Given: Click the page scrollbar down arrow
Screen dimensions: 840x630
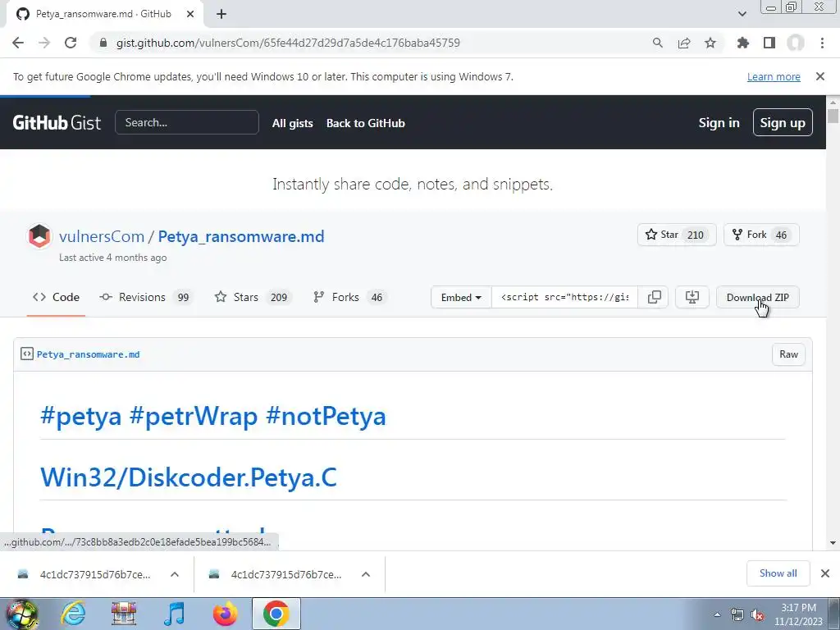Looking at the screenshot, I should (833, 543).
